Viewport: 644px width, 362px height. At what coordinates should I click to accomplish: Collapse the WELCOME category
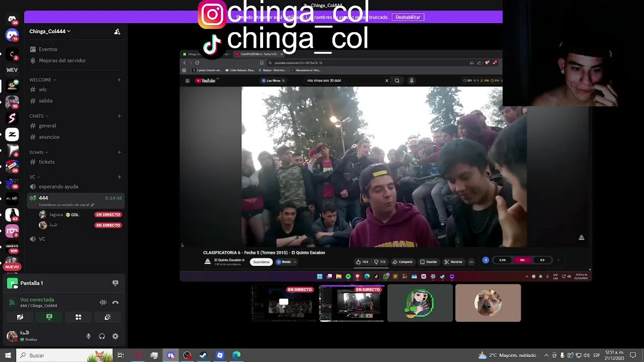pyautogui.click(x=43, y=80)
